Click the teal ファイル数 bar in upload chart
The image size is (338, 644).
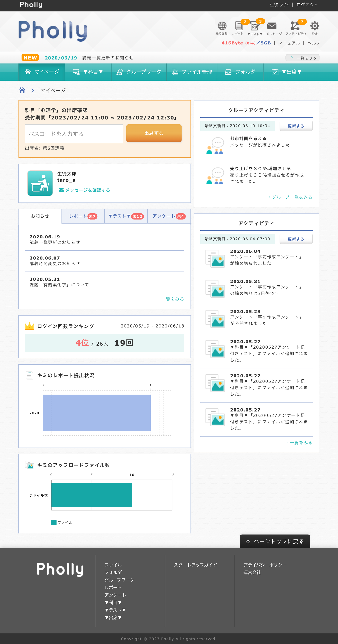[92, 495]
